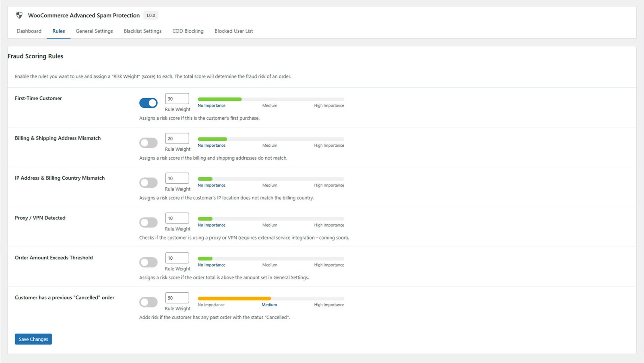Viewport: 644px width, 363px height.
Task: Focus the Proxy / VPN rule weight input
Action: (x=177, y=218)
